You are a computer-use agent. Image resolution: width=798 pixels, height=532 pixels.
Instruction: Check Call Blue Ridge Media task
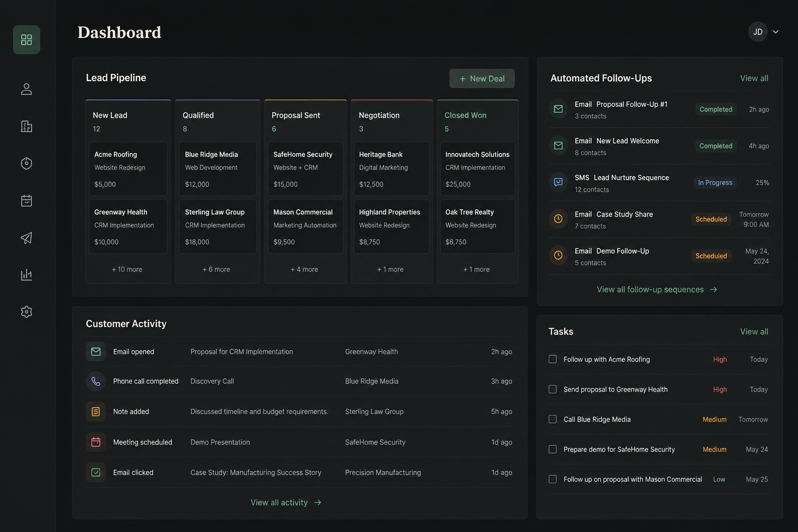tap(553, 419)
